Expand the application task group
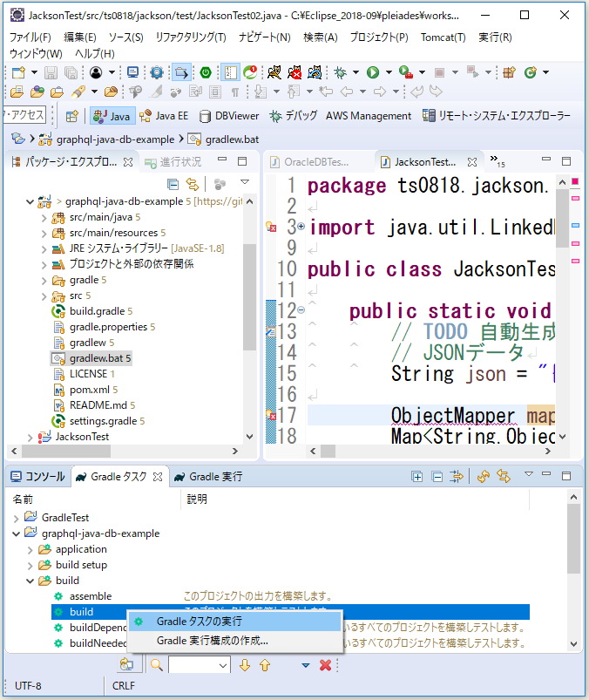Viewport: 589px width, 700px height. click(x=30, y=550)
